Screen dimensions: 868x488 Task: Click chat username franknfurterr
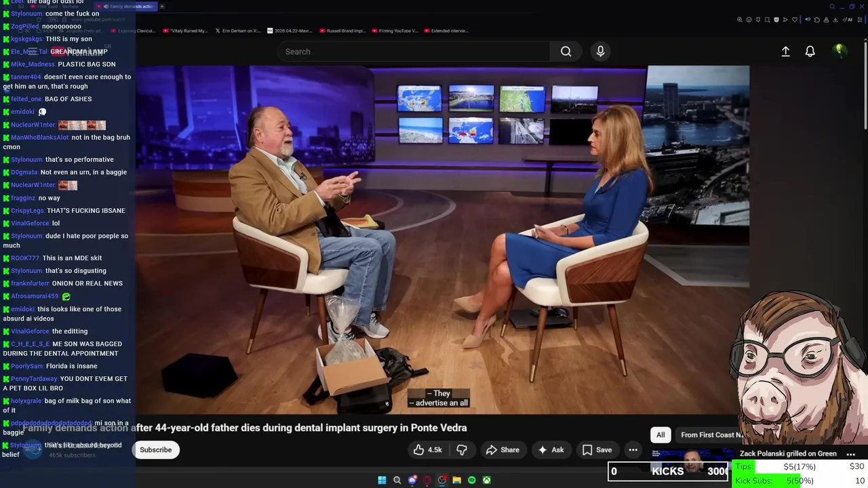[x=30, y=283]
